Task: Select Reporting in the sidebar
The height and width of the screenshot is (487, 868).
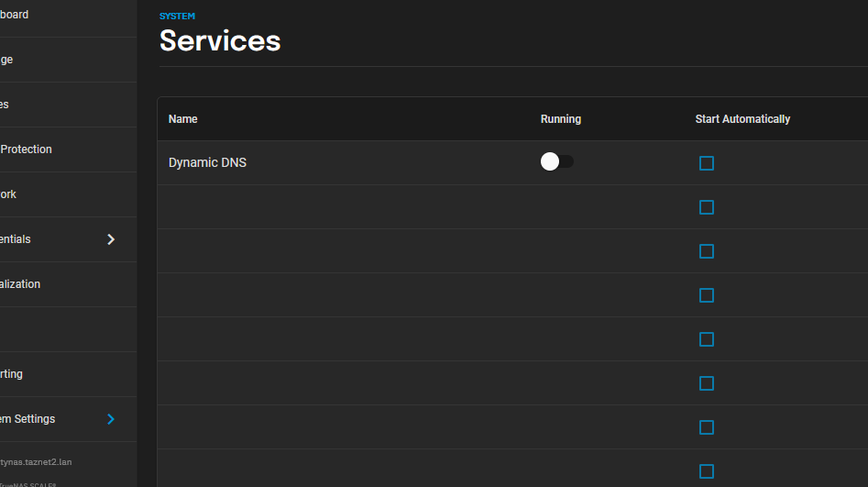Action: pos(12,374)
